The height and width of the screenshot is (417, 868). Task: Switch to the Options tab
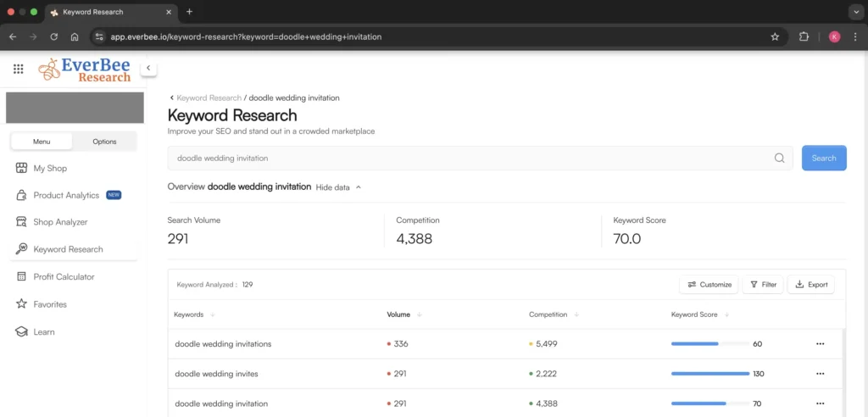(104, 142)
